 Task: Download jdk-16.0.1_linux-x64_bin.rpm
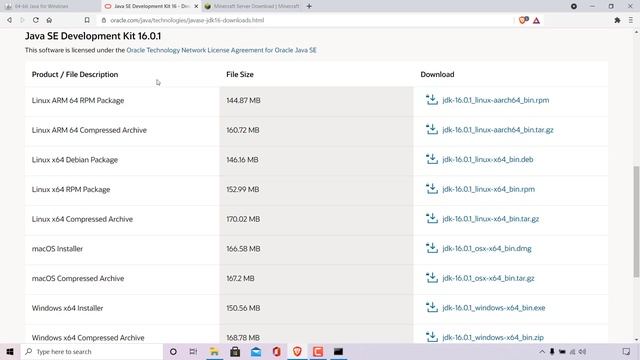(x=489, y=189)
